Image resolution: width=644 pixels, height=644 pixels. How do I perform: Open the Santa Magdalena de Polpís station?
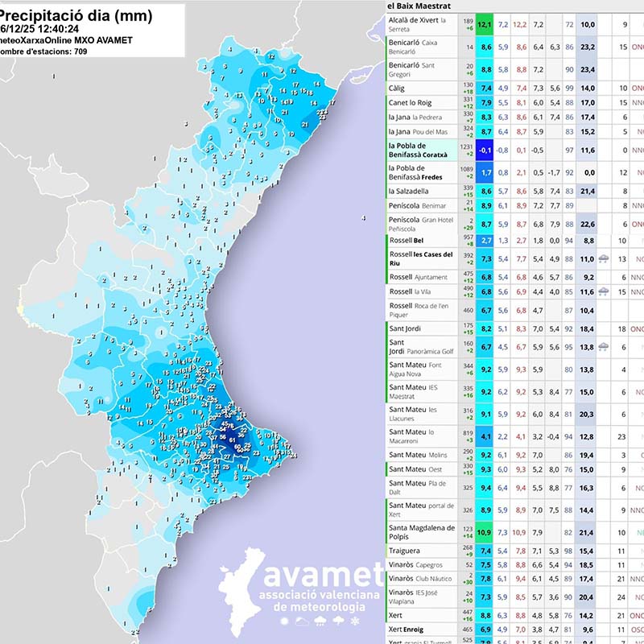coord(422,532)
